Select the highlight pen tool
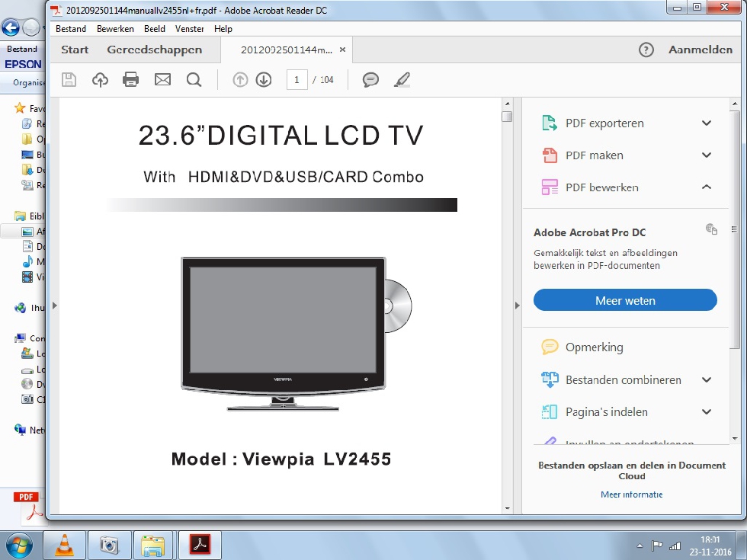The image size is (747, 560). [x=402, y=79]
